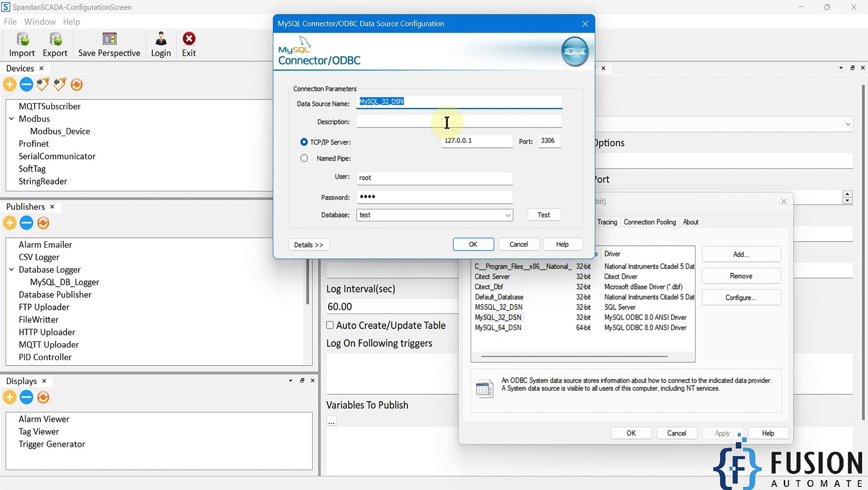This screenshot has width=868, height=490.
Task: Click the Publishers list vertical scrollbar
Action: tap(308, 281)
